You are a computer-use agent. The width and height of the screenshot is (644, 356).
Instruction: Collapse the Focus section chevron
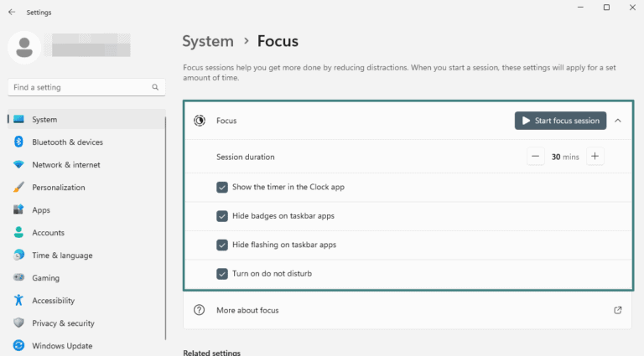pyautogui.click(x=618, y=121)
